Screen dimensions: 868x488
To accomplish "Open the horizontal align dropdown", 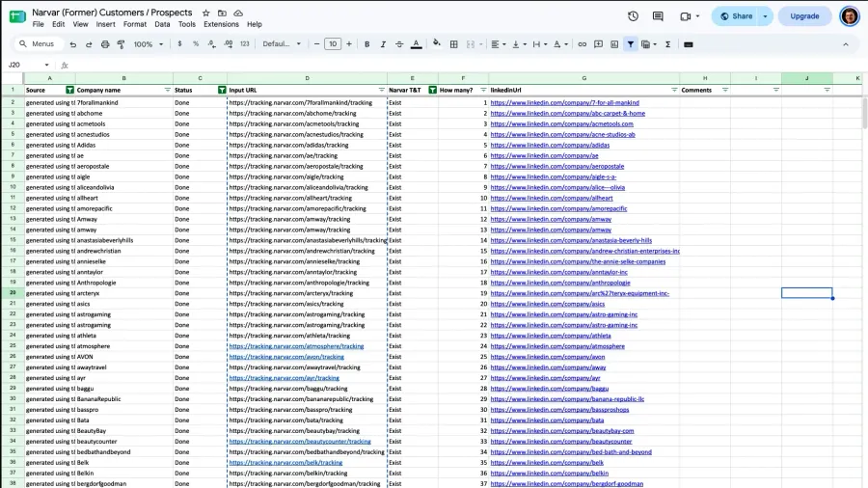I will point(499,44).
